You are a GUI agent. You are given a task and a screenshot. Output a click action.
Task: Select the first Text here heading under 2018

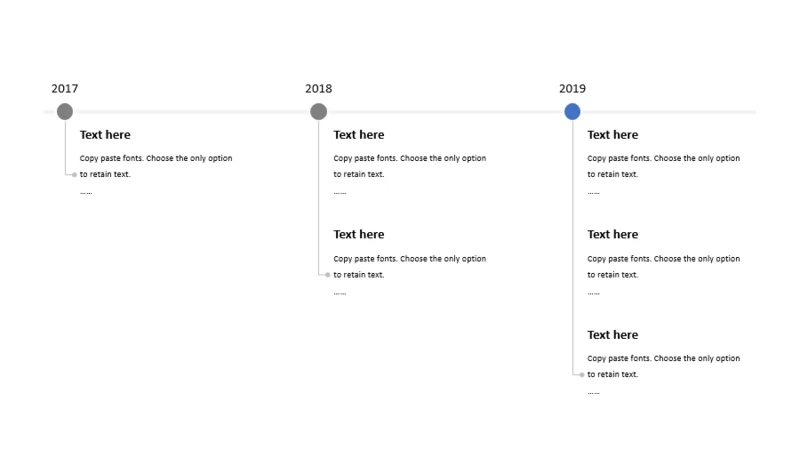tap(359, 135)
